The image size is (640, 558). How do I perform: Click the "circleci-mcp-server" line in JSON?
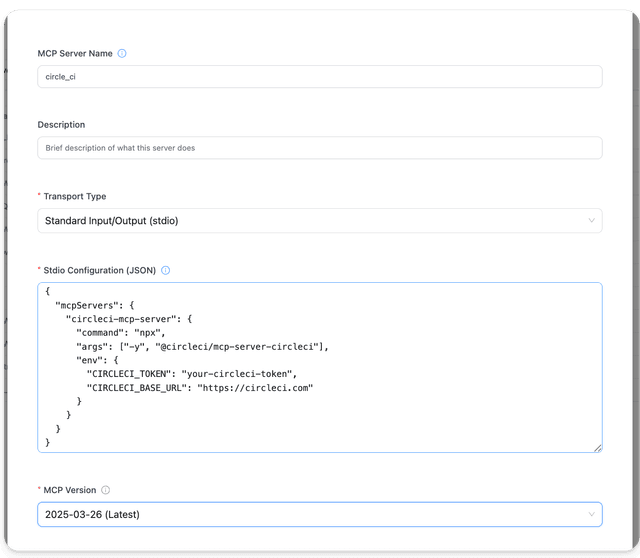(x=129, y=319)
